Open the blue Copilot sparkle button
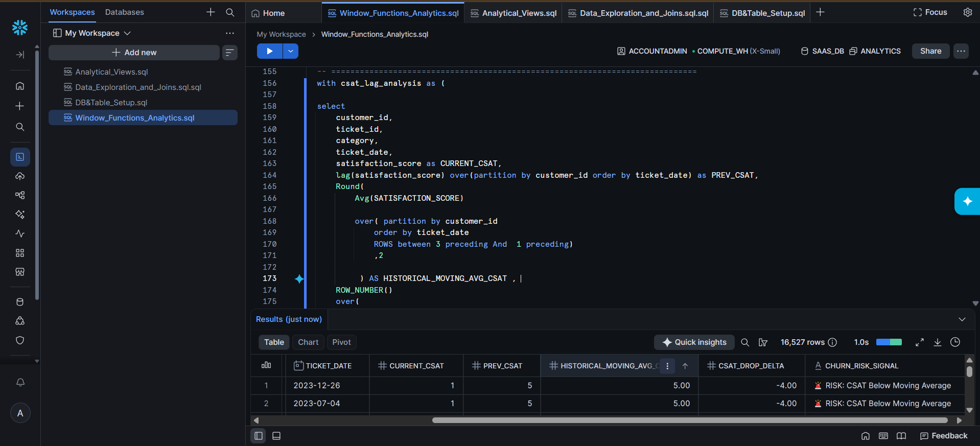Screen dimensions: 980x446 [967, 201]
